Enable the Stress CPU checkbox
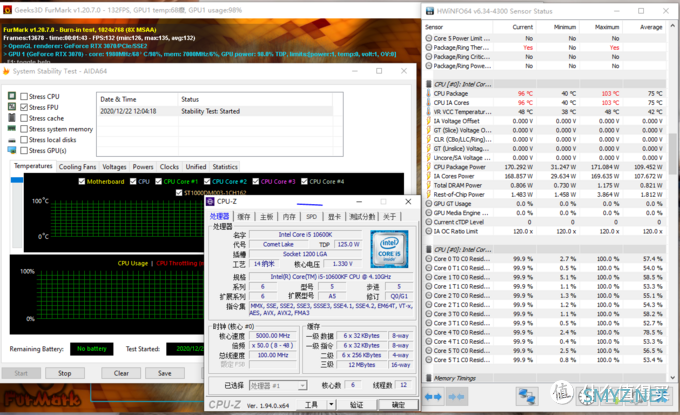Image resolution: width=680 pixels, height=415 pixels. coord(24,96)
